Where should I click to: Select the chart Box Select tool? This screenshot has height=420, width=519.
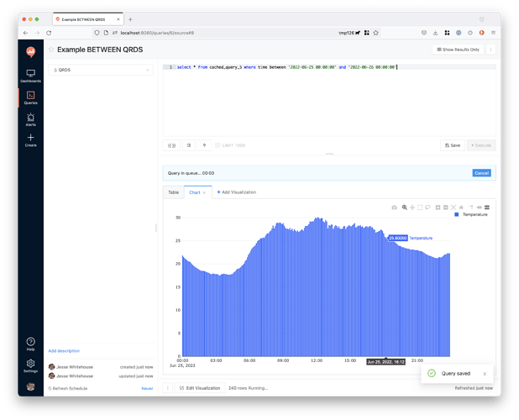(x=420, y=207)
